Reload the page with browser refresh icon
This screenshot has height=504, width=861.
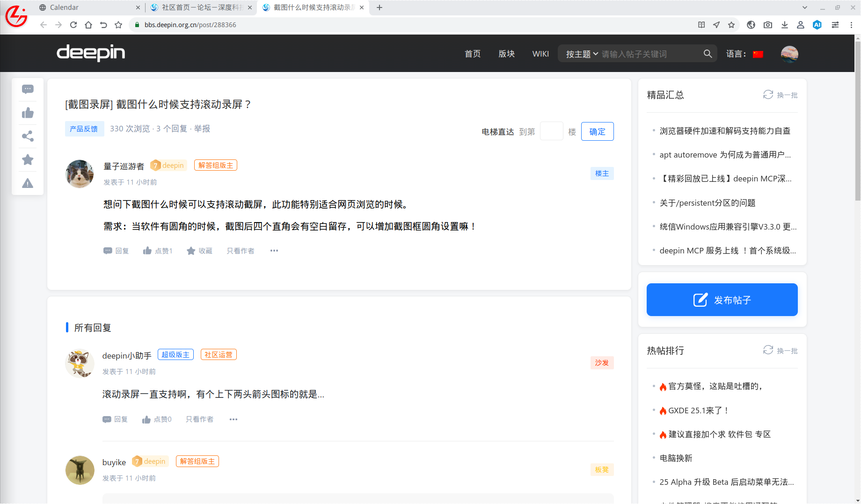click(x=73, y=25)
